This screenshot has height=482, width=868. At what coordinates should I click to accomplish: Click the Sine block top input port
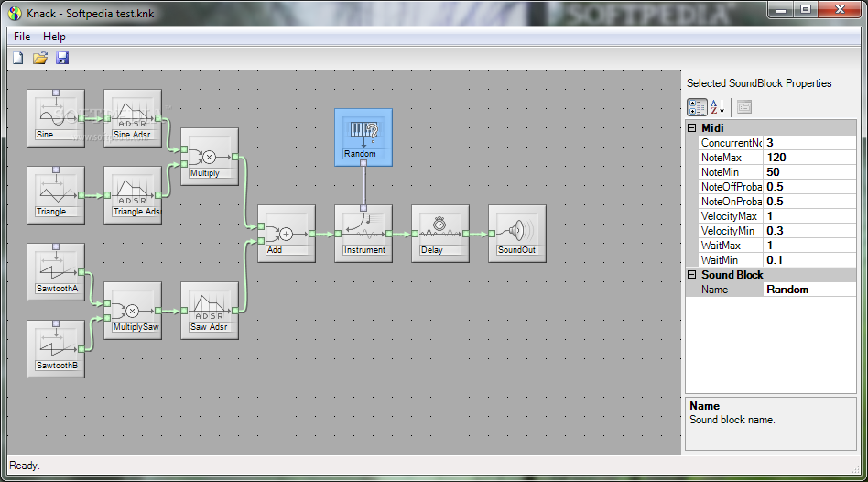tap(56, 93)
